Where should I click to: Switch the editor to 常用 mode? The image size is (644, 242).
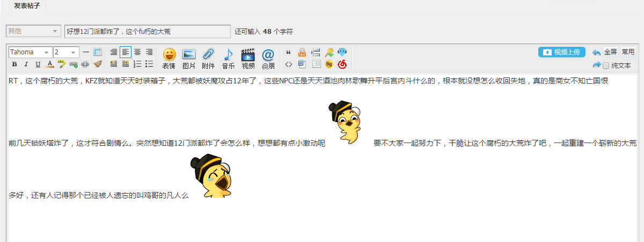click(628, 52)
